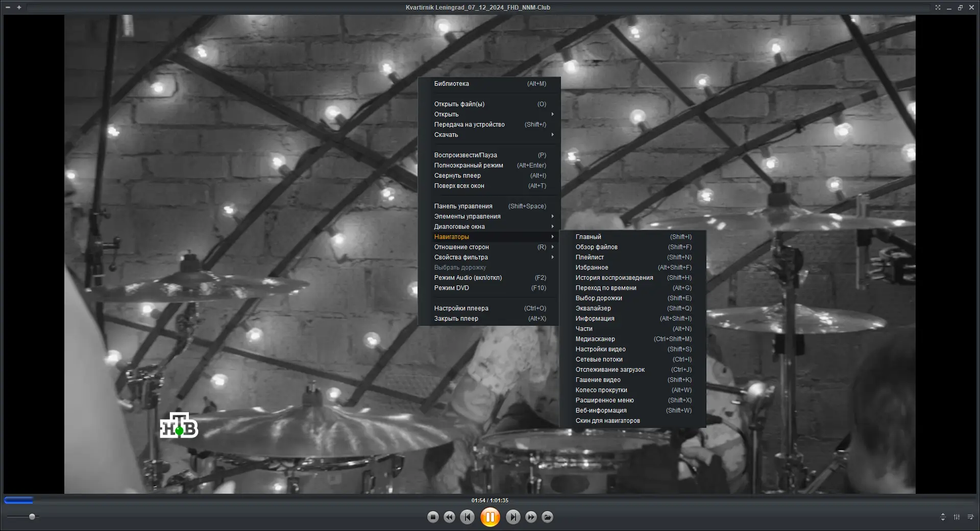Open Избранное navigator
The height and width of the screenshot is (531, 980).
[x=633, y=268]
